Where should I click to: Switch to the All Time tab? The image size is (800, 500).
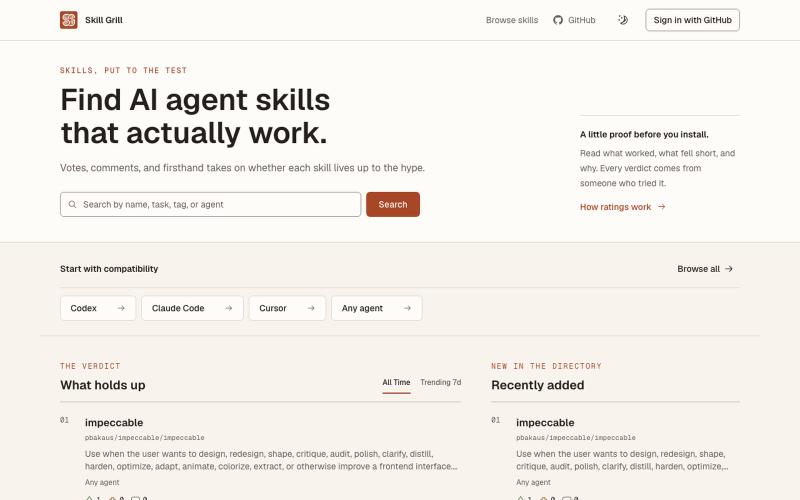[396, 382]
